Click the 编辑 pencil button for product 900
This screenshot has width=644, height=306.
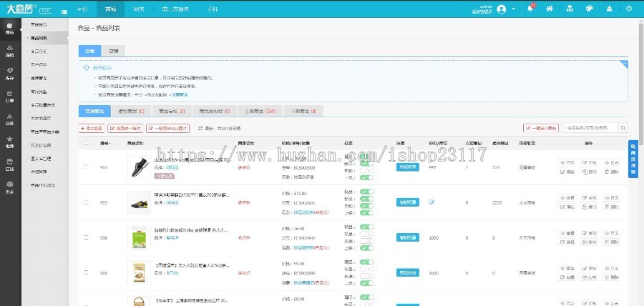click(x=566, y=242)
